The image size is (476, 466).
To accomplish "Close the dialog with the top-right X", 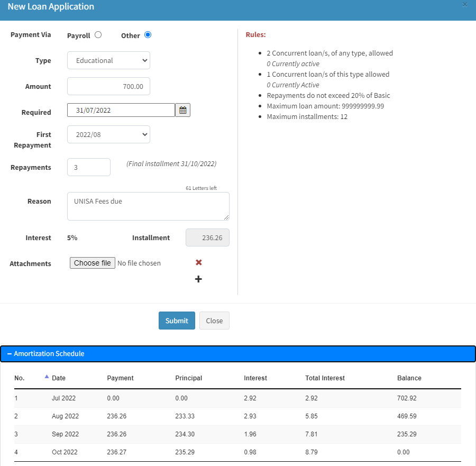I will 465,5.
